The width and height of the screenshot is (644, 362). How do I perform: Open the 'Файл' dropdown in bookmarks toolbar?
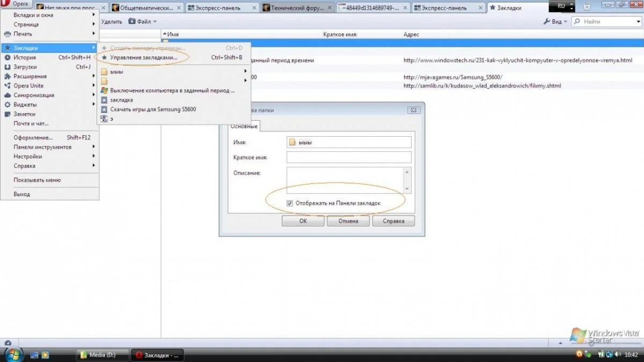(x=143, y=21)
